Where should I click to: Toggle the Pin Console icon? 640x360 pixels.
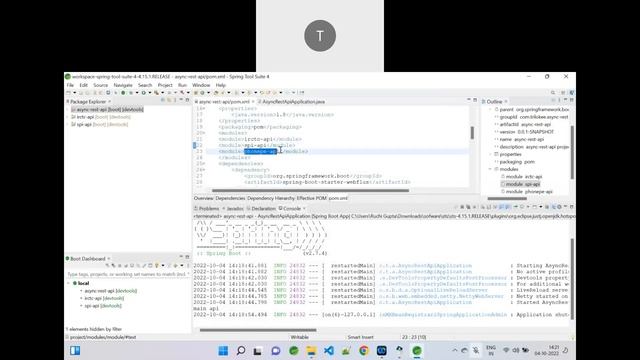[x=516, y=207]
